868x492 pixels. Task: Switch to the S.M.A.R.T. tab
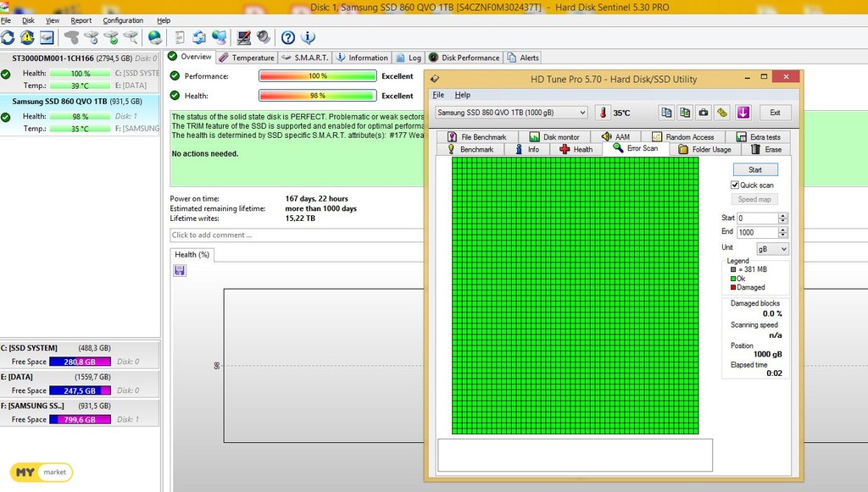click(304, 58)
